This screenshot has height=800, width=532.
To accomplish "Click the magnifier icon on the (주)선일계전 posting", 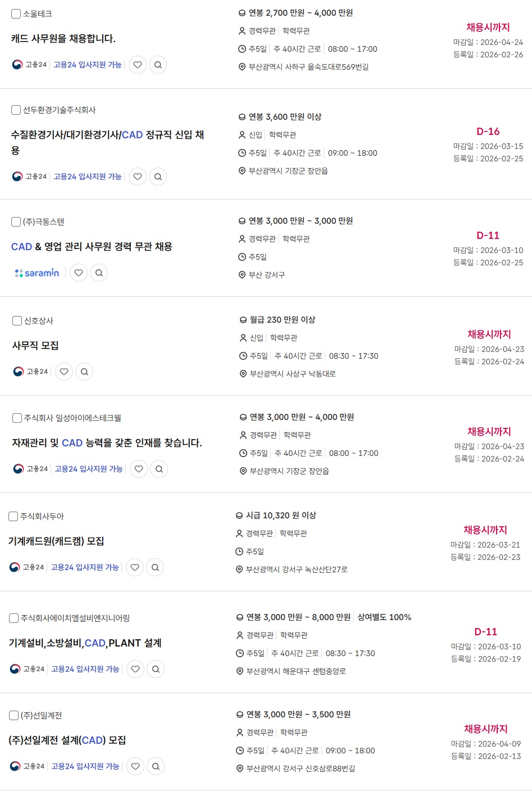I will 156,766.
